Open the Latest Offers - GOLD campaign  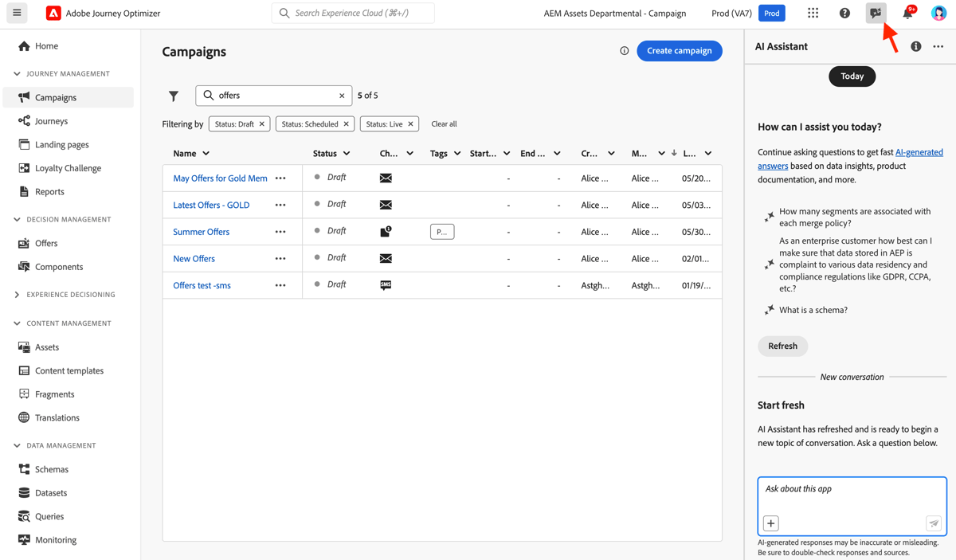(x=210, y=205)
